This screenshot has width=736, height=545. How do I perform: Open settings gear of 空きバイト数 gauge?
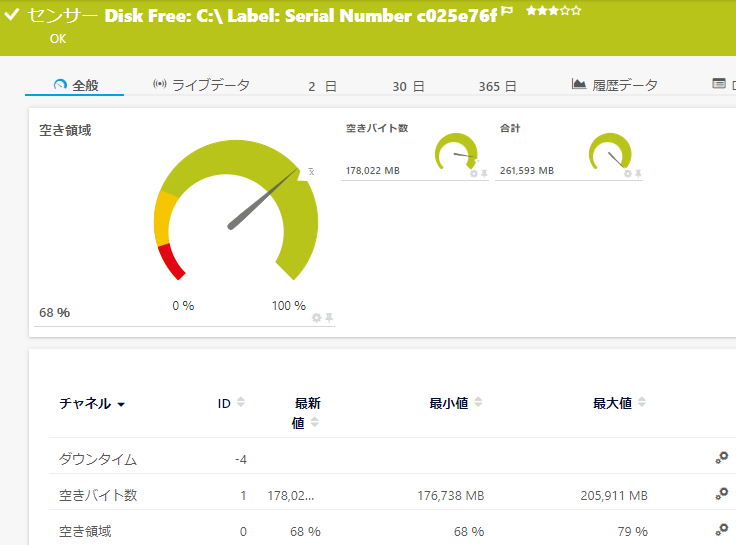click(474, 174)
